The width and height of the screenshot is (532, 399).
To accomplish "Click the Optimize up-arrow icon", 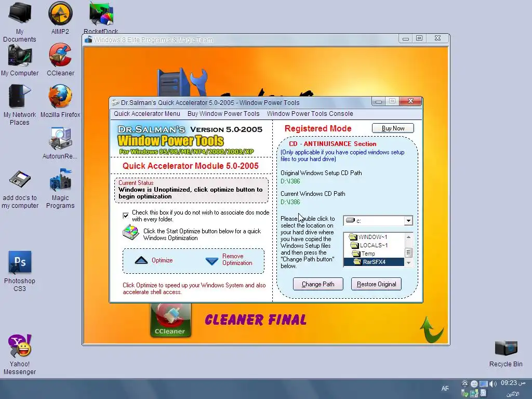I will [141, 260].
